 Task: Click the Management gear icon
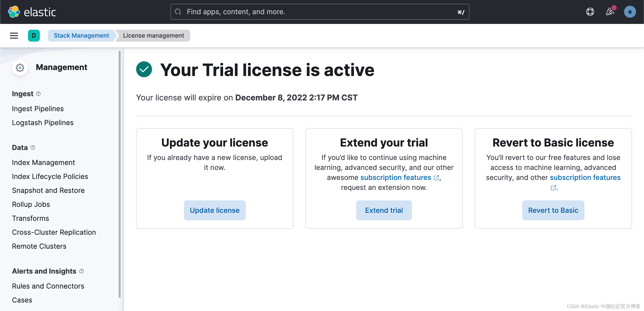point(20,68)
